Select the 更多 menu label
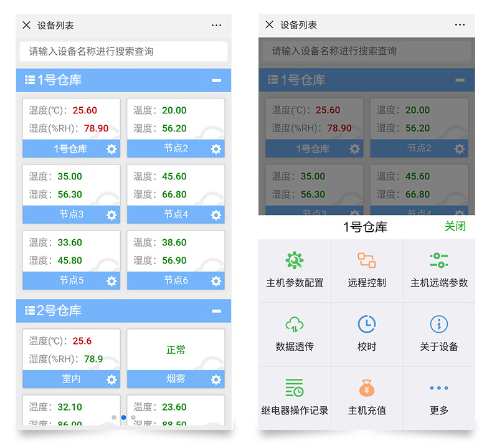The height and width of the screenshot is (448, 492). pyautogui.click(x=439, y=411)
